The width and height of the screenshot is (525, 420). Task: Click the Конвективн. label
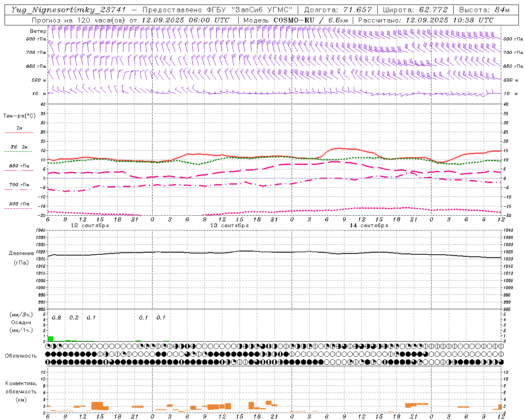[21, 383]
